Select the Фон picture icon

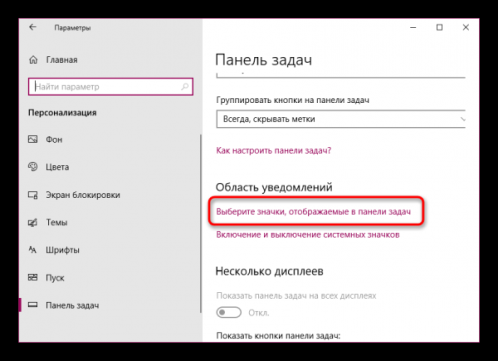[x=33, y=139]
